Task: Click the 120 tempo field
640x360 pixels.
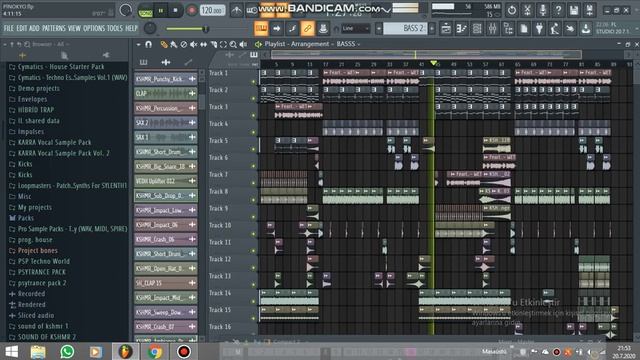Action: point(212,11)
